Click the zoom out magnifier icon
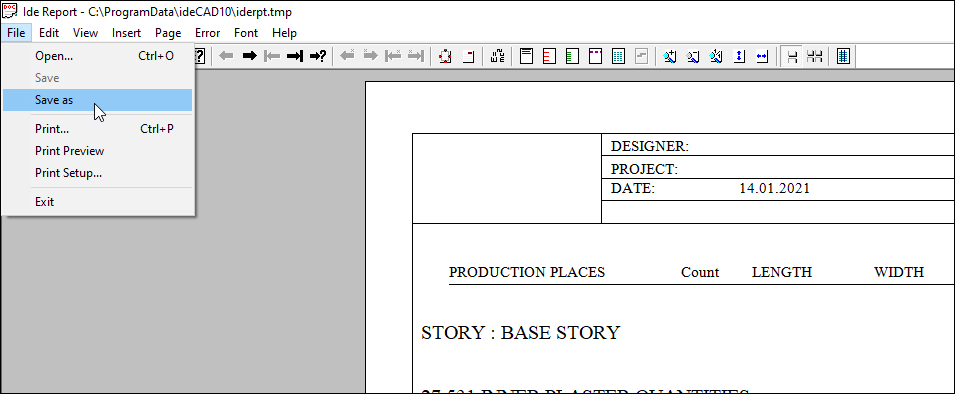The width and height of the screenshot is (955, 394). pyautogui.click(x=693, y=57)
